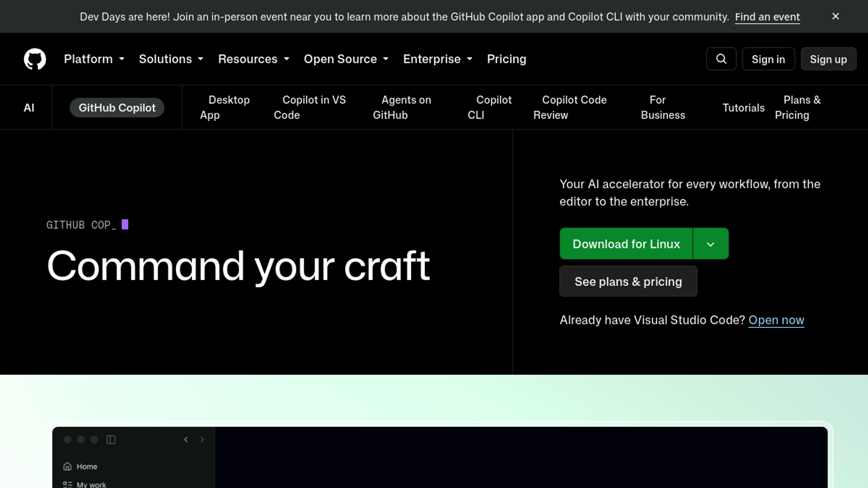The height and width of the screenshot is (488, 868).
Task: Go back with the left chevron in preview
Action: point(186,440)
